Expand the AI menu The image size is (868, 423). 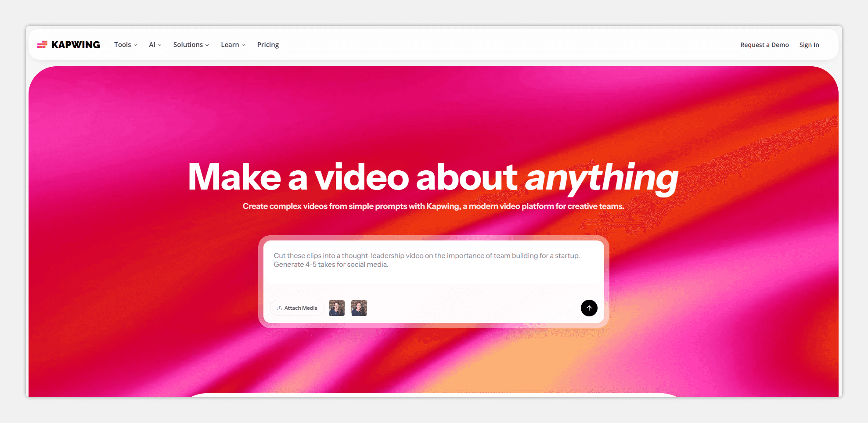pos(155,45)
